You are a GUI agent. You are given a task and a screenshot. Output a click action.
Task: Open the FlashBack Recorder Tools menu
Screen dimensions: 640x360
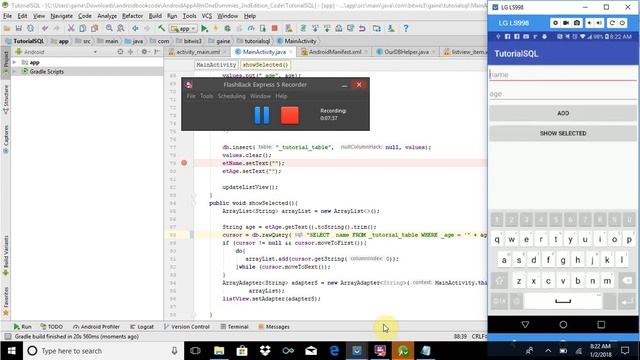pyautogui.click(x=207, y=96)
